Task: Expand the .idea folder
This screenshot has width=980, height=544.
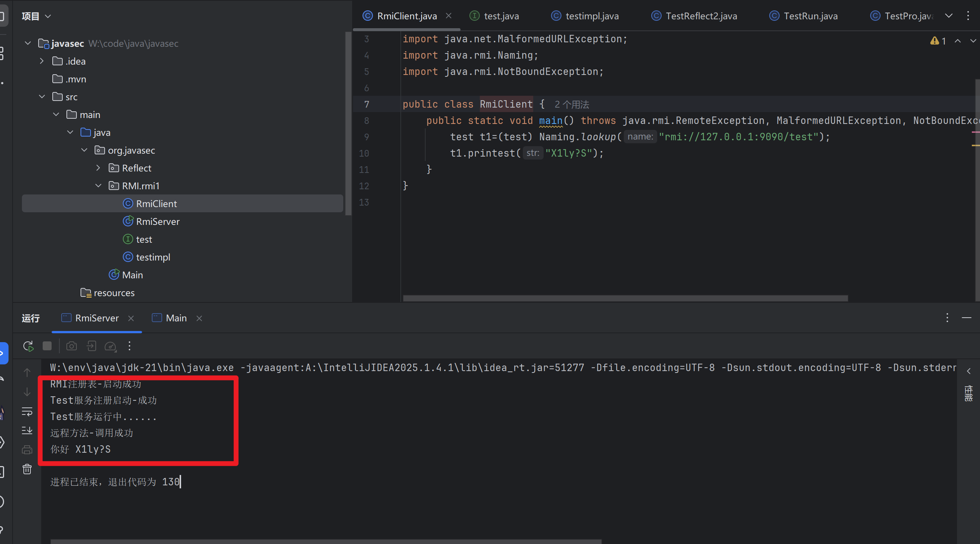Action: pyautogui.click(x=42, y=61)
